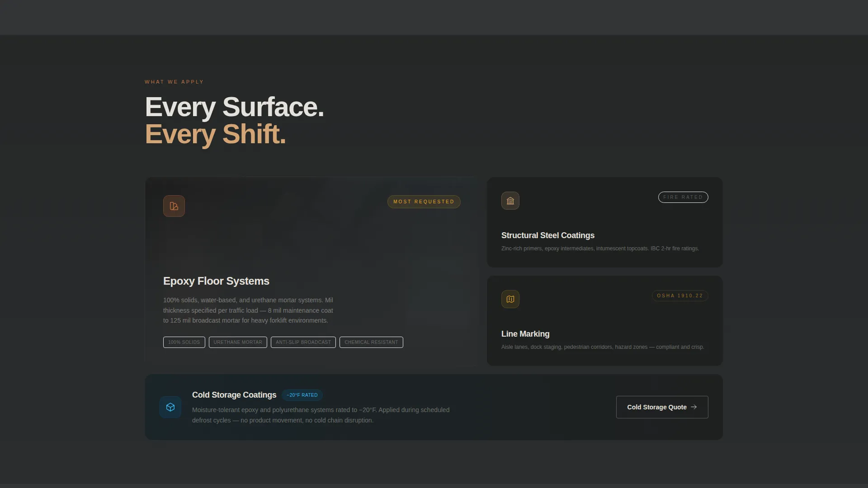Open the Epoxy Floor Systems heading
This screenshot has width=868, height=488.
(x=216, y=281)
